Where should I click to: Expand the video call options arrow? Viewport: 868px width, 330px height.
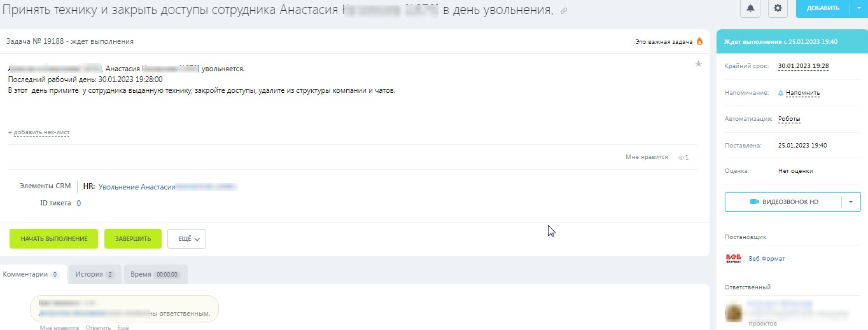(x=851, y=202)
